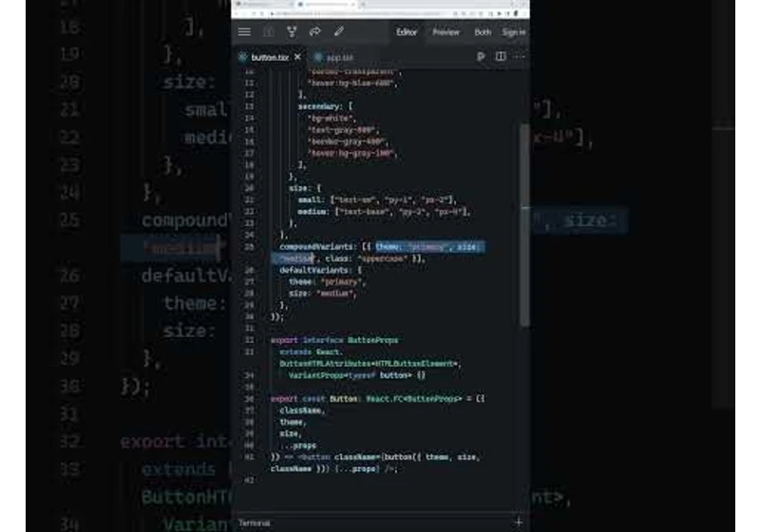This screenshot has height=532, width=760.
Task: Open the editor more-actions ellipsis
Action: tap(520, 57)
